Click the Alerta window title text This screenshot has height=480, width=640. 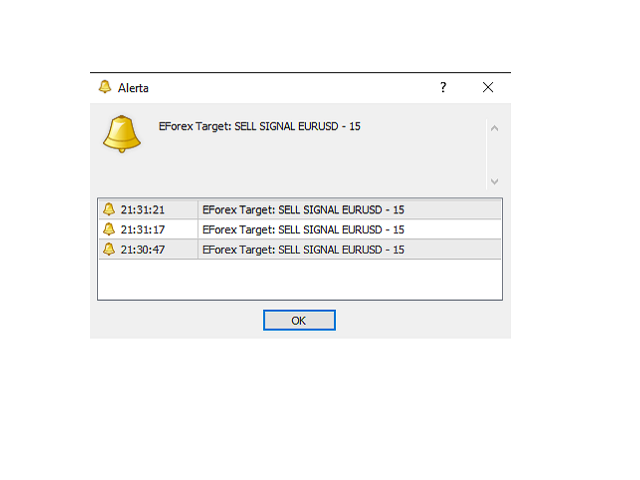pyautogui.click(x=133, y=88)
